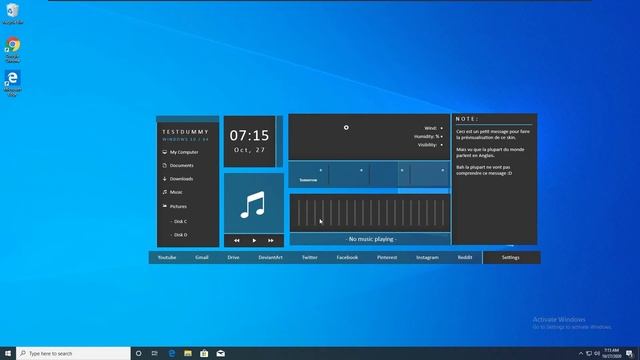Viewport: 640px width, 360px height.
Task: Show hidden system tray icons
Action: [x=581, y=353]
